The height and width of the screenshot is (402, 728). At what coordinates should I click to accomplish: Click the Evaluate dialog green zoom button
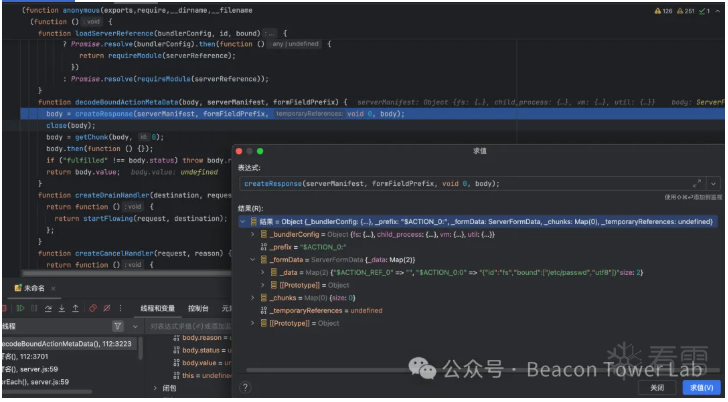tap(260, 151)
